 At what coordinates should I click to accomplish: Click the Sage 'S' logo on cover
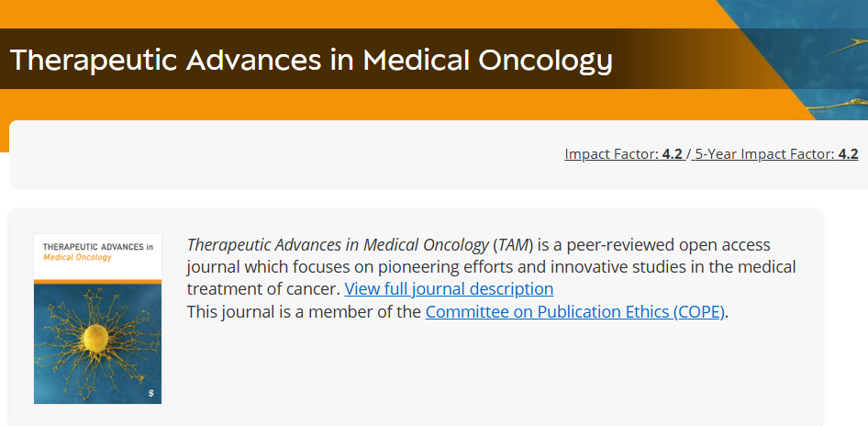point(150,393)
